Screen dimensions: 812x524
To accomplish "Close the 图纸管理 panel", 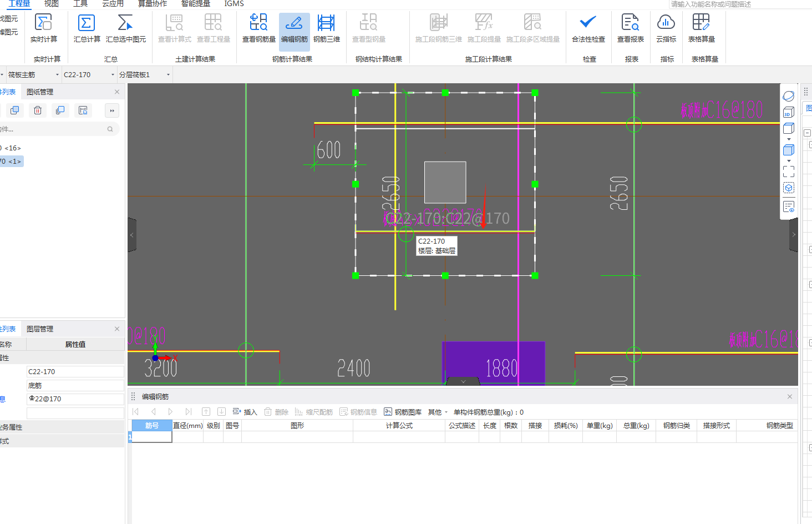I will coord(117,92).
